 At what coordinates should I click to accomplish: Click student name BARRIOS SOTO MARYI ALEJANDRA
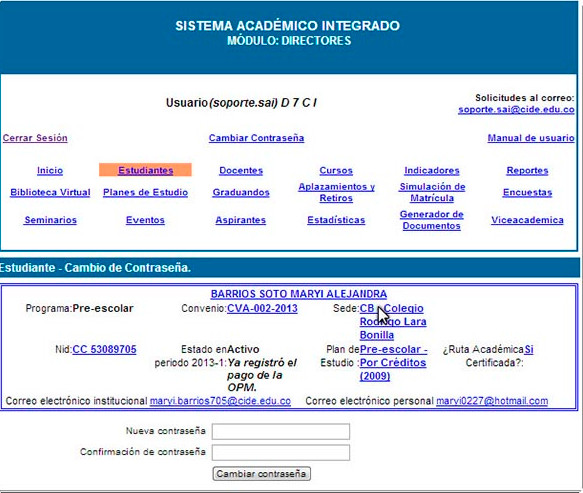299,294
